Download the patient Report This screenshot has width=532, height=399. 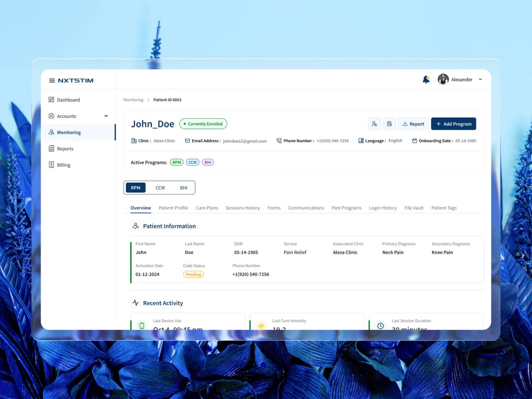click(413, 124)
